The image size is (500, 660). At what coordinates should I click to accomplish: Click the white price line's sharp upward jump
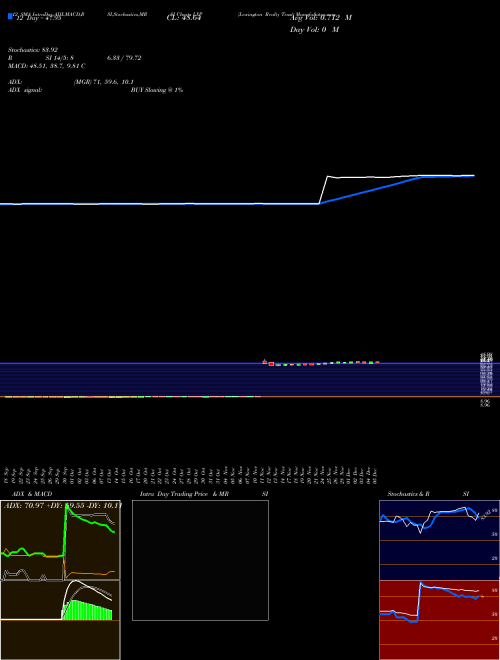323,190
